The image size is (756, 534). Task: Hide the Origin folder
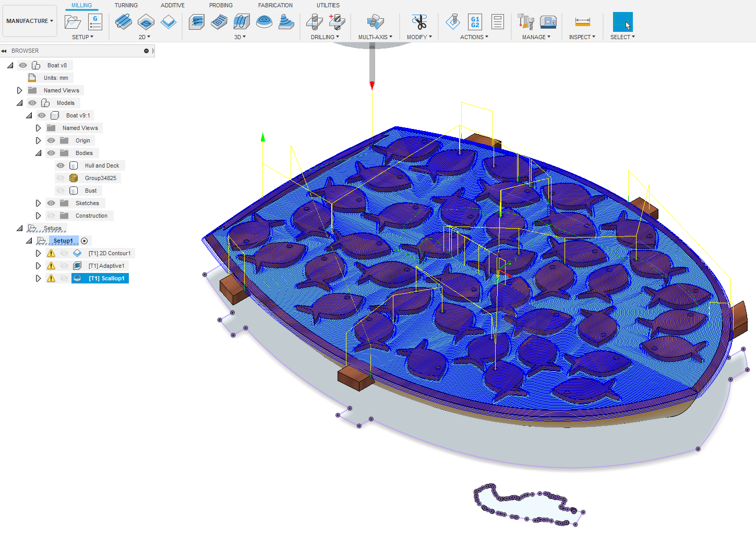coord(51,140)
